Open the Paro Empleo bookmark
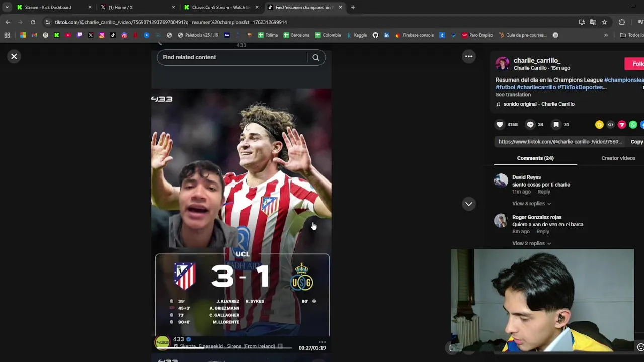The width and height of the screenshot is (644, 362). point(477,35)
